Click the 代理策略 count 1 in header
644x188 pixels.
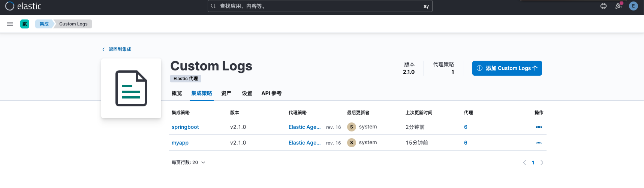(x=453, y=72)
